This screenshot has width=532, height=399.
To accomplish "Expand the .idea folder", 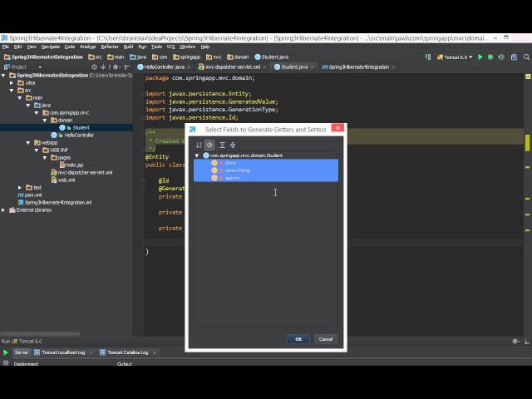I will coord(12,83).
